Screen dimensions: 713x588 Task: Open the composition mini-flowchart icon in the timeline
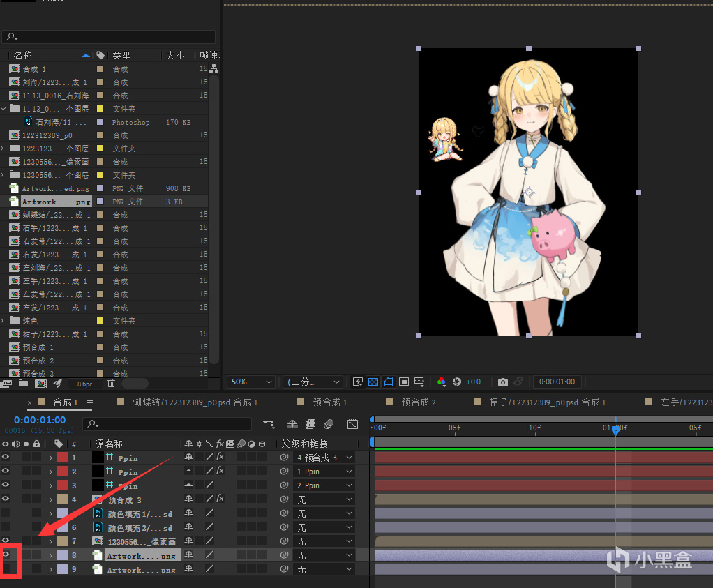(269, 424)
